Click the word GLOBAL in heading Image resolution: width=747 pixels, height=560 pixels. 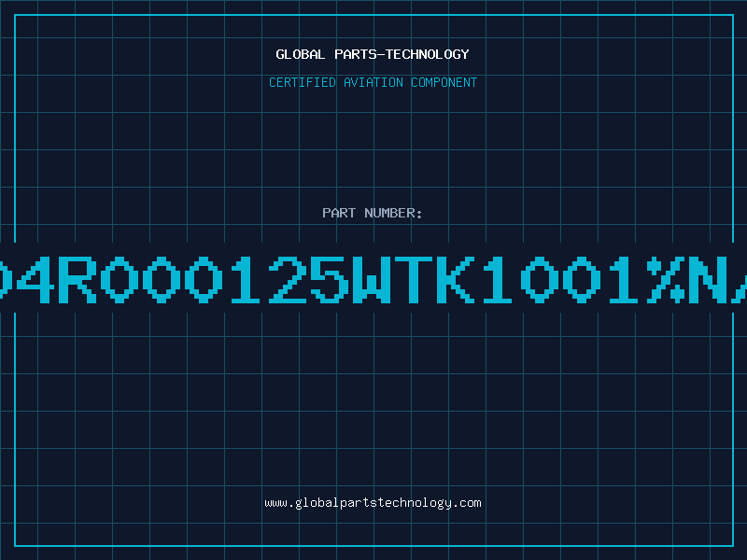pyautogui.click(x=300, y=54)
